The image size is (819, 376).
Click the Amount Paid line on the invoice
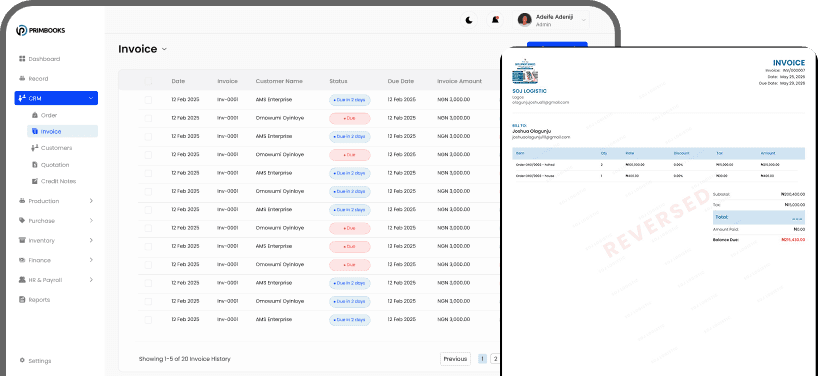758,229
